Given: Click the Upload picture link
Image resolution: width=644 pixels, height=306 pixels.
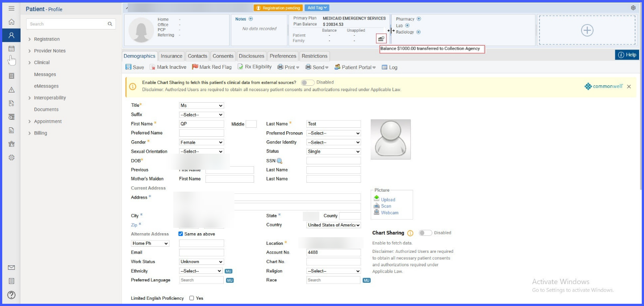Looking at the screenshot, I should click(x=388, y=200).
